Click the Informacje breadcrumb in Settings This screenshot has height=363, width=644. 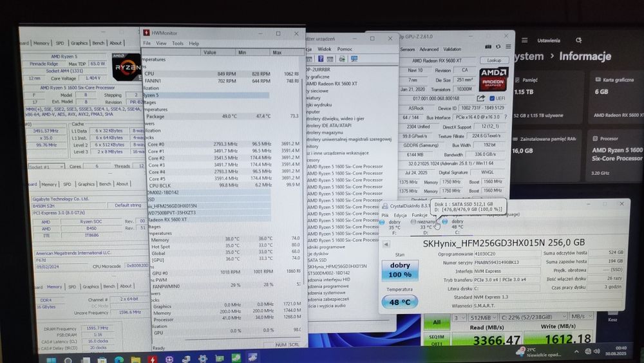[585, 56]
